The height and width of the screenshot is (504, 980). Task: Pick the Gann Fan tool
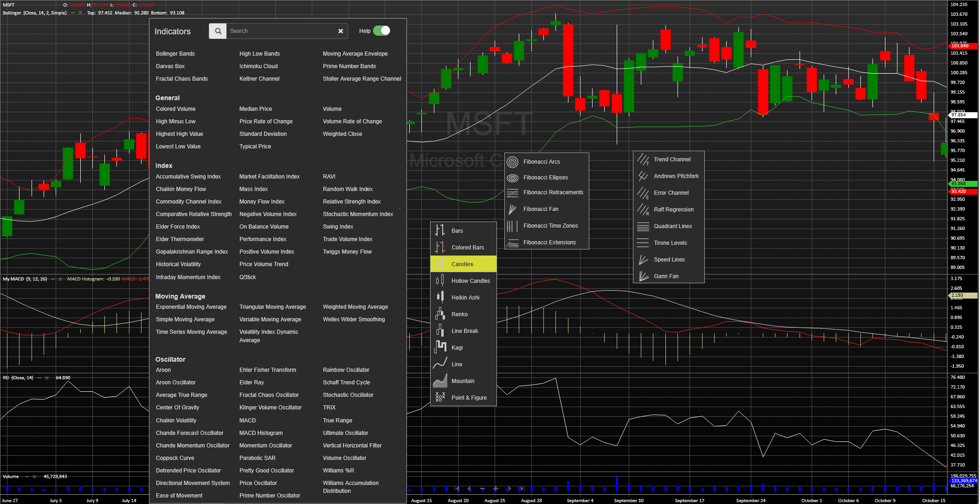coord(669,276)
